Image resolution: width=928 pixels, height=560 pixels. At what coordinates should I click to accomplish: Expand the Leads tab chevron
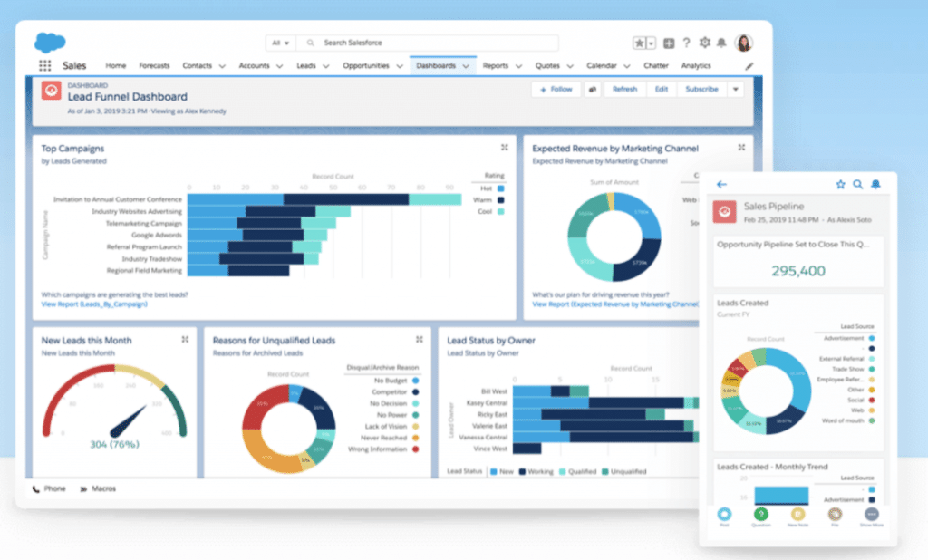point(325,66)
